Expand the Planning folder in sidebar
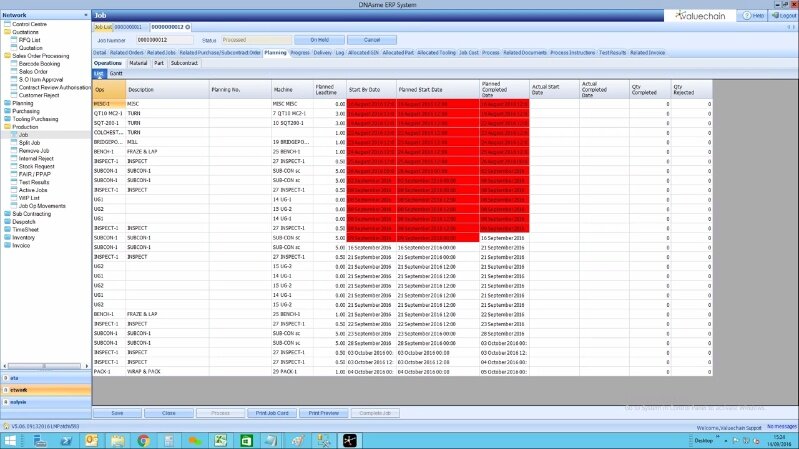This screenshot has width=799, height=449. [4, 102]
